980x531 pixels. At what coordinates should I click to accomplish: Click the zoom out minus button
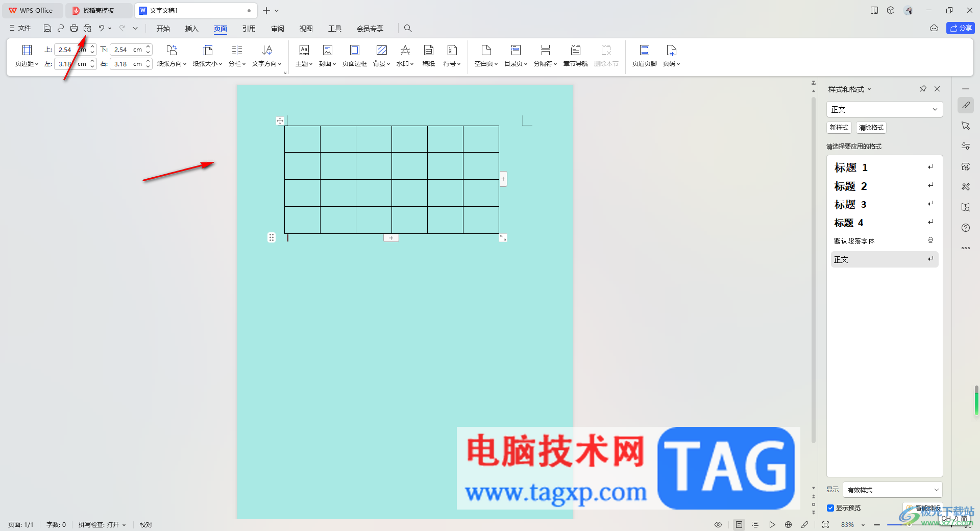pyautogui.click(x=877, y=524)
